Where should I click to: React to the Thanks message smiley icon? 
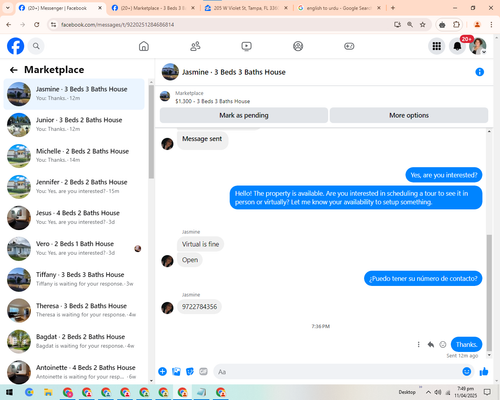[443, 344]
